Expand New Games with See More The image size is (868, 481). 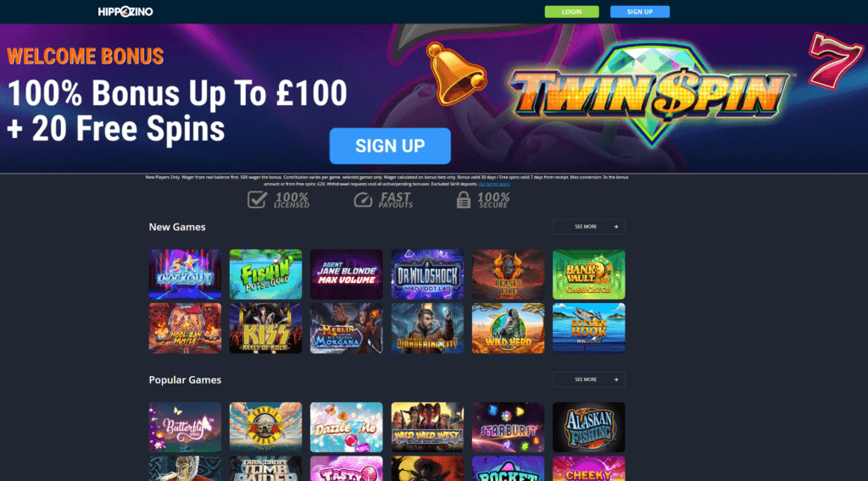(x=589, y=227)
